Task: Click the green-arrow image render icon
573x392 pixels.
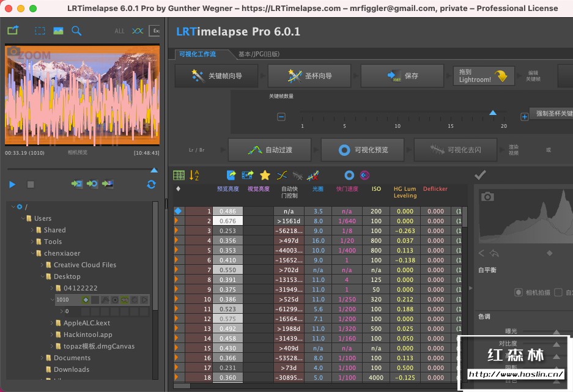Action: click(x=108, y=183)
